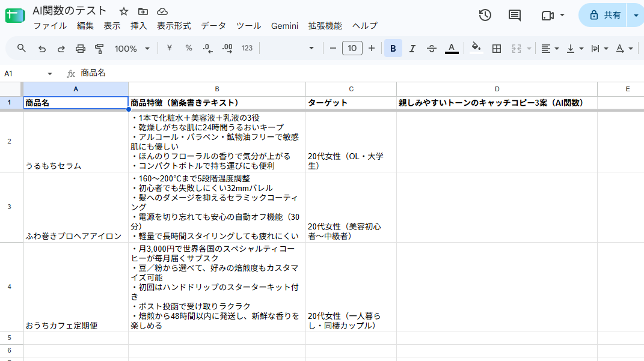This screenshot has height=361, width=644.
Task: Undo the last action
Action: pos(42,49)
